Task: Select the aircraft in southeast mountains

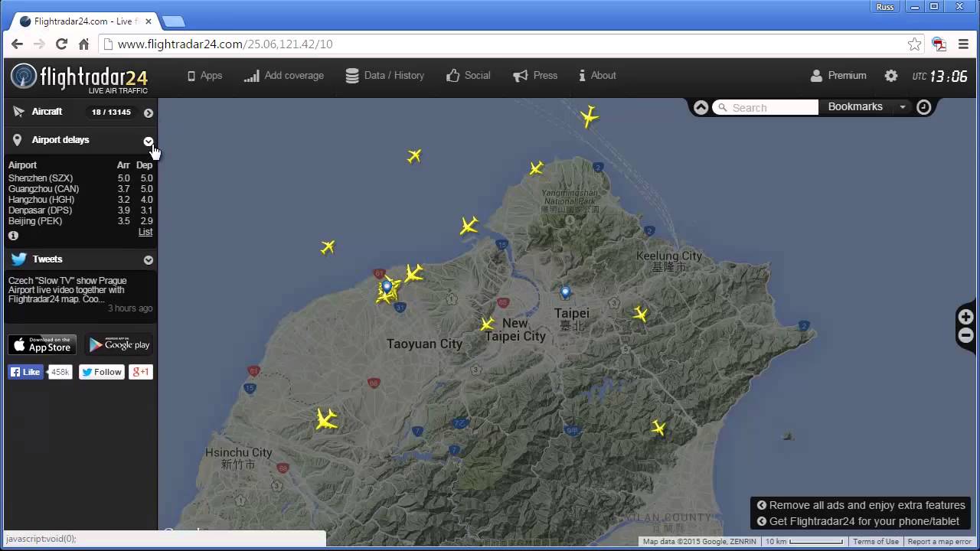Action: (x=658, y=429)
